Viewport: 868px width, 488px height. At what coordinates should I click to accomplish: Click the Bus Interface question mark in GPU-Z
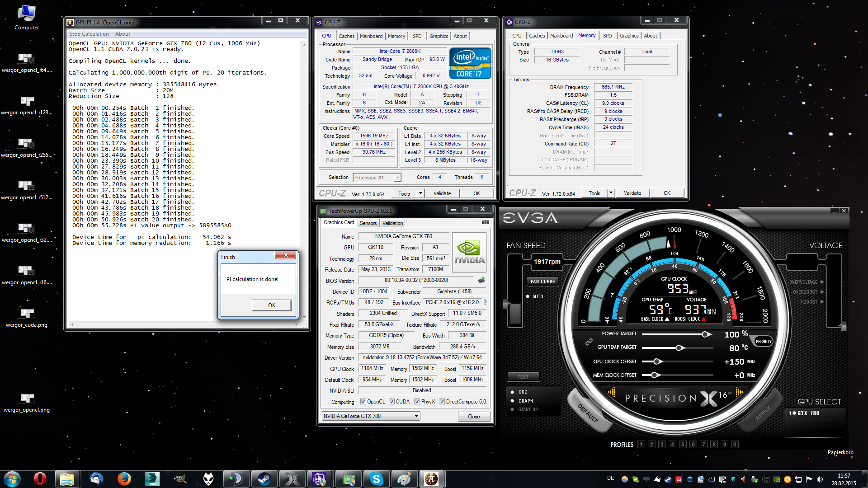(x=485, y=302)
